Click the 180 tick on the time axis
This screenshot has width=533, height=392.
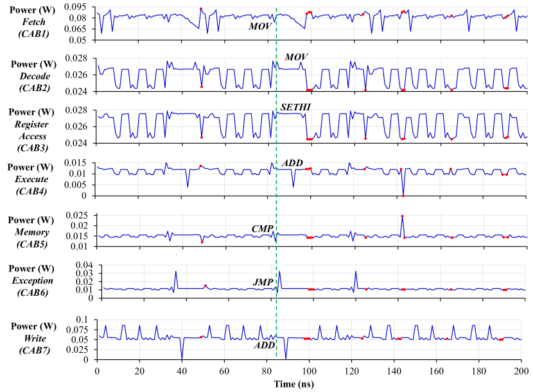click(479, 371)
